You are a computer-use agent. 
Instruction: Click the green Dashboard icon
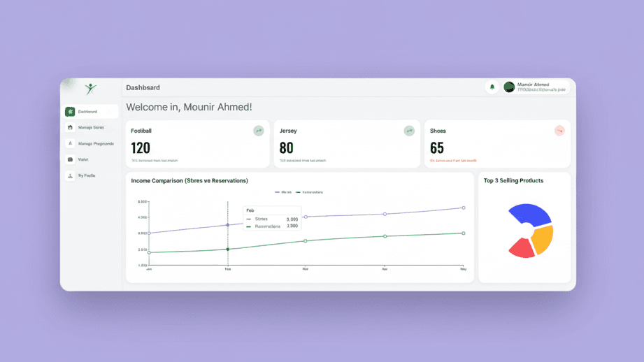click(70, 112)
